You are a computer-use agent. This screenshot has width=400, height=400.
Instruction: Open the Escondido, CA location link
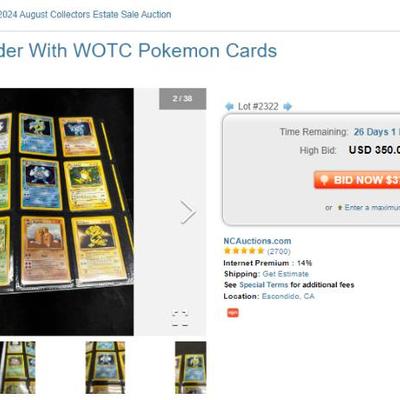(288, 296)
